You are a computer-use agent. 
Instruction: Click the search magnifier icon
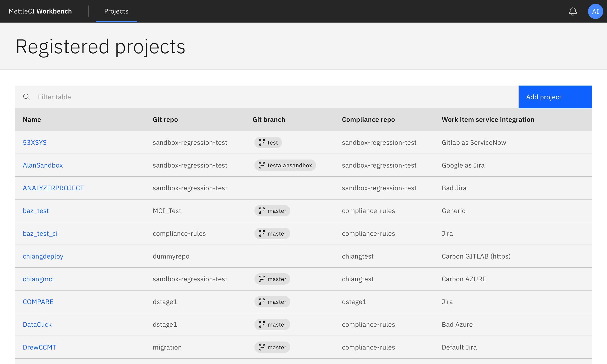point(27,97)
